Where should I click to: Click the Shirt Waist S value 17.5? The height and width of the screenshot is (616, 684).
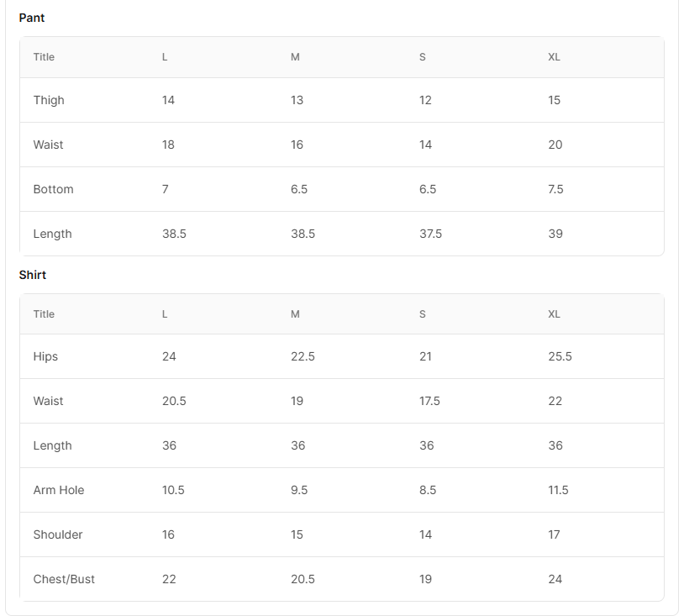pyautogui.click(x=429, y=401)
